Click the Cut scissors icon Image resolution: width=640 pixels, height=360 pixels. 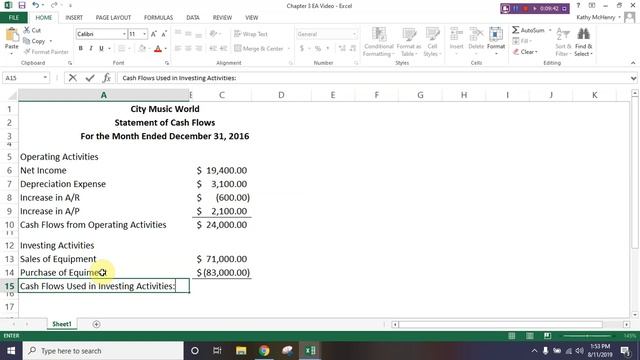(x=27, y=30)
